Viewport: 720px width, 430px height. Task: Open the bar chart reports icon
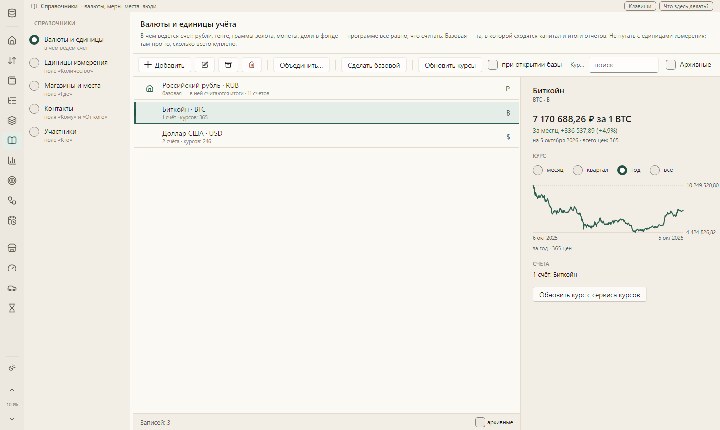click(12, 160)
